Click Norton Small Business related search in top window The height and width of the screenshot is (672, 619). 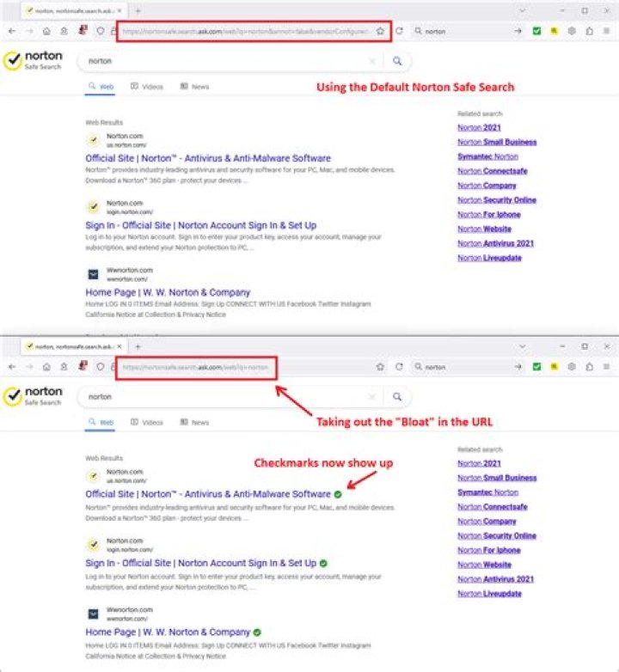[x=497, y=143]
